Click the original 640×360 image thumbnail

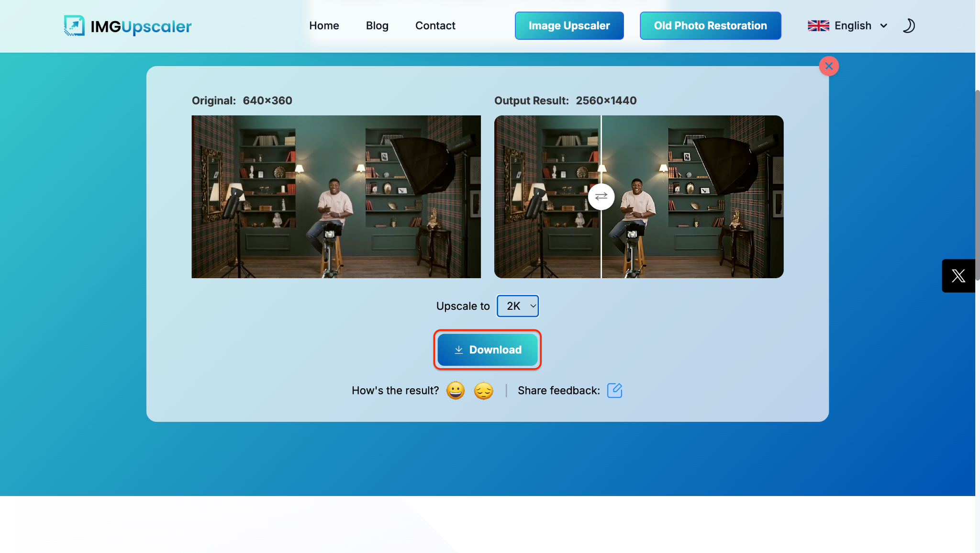coord(336,197)
